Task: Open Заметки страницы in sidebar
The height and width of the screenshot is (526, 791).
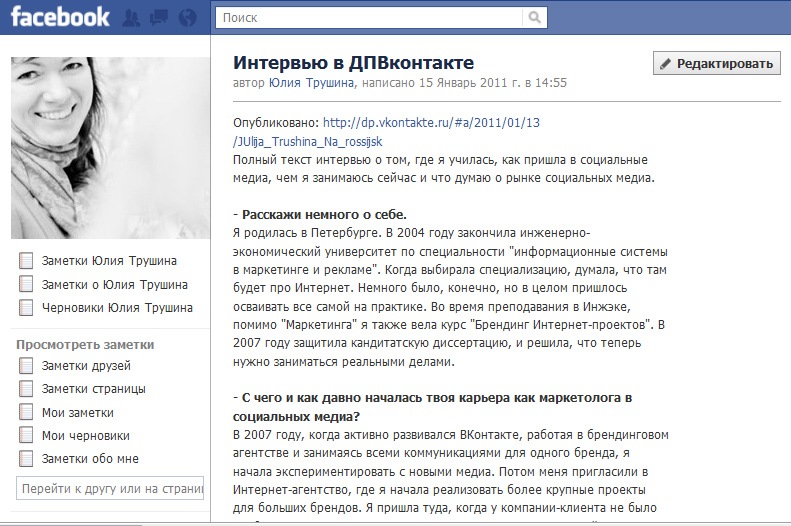Action: (94, 389)
